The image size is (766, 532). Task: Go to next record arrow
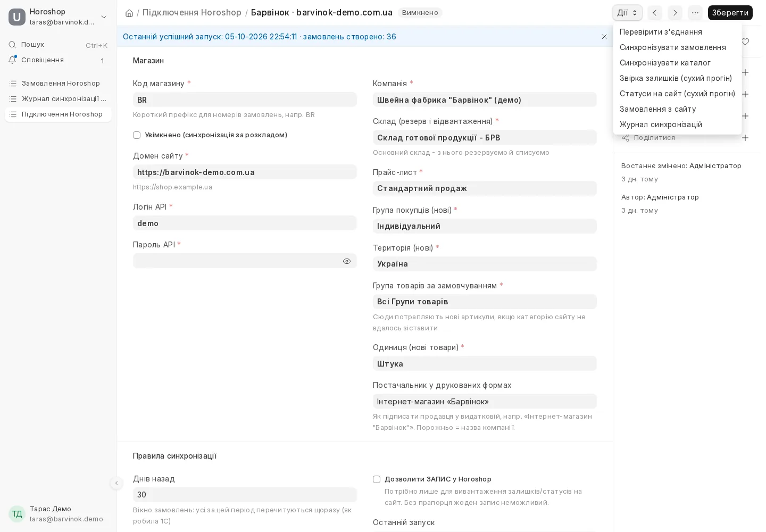coord(675,13)
